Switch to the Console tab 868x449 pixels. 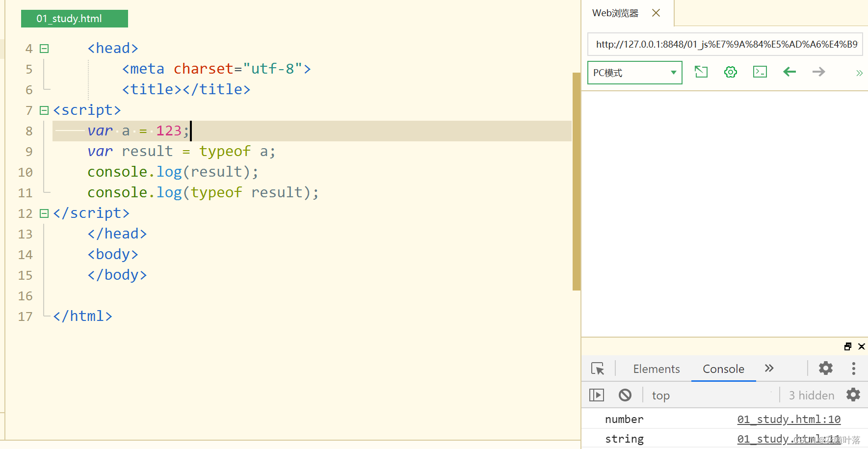pos(724,369)
